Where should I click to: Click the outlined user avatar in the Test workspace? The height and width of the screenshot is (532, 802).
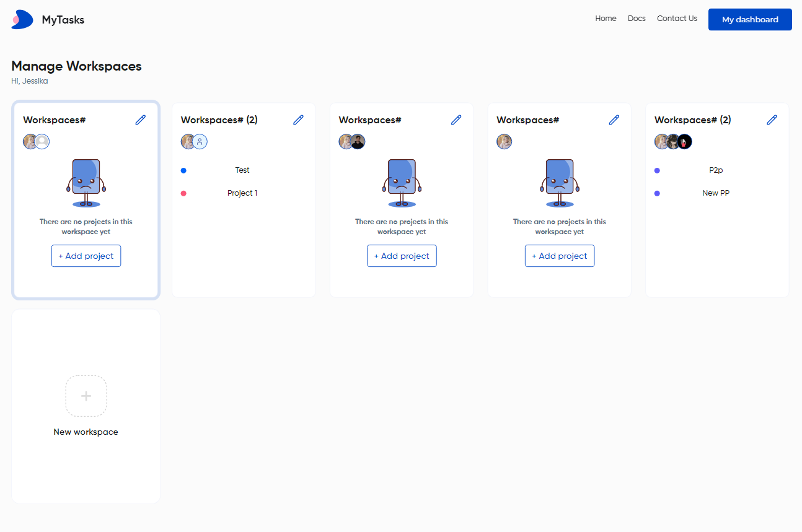click(200, 142)
